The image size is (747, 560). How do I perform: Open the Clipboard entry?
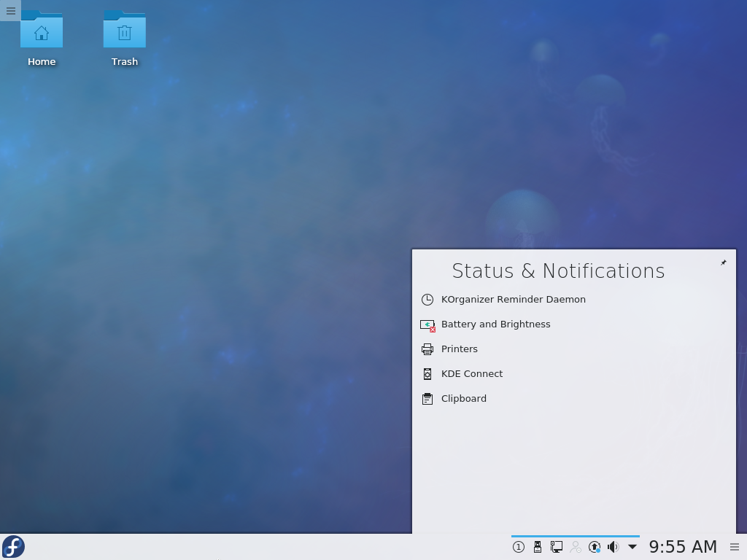pyautogui.click(x=463, y=399)
